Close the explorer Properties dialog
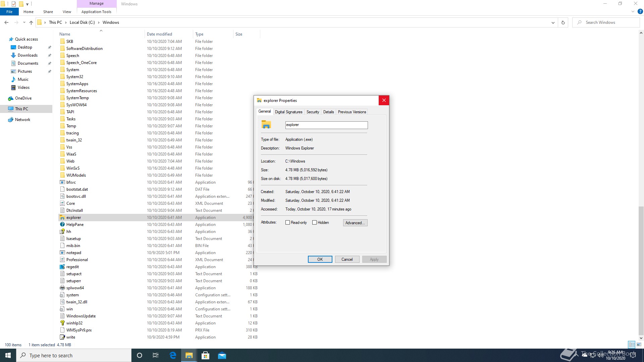This screenshot has width=644, height=362. [384, 100]
